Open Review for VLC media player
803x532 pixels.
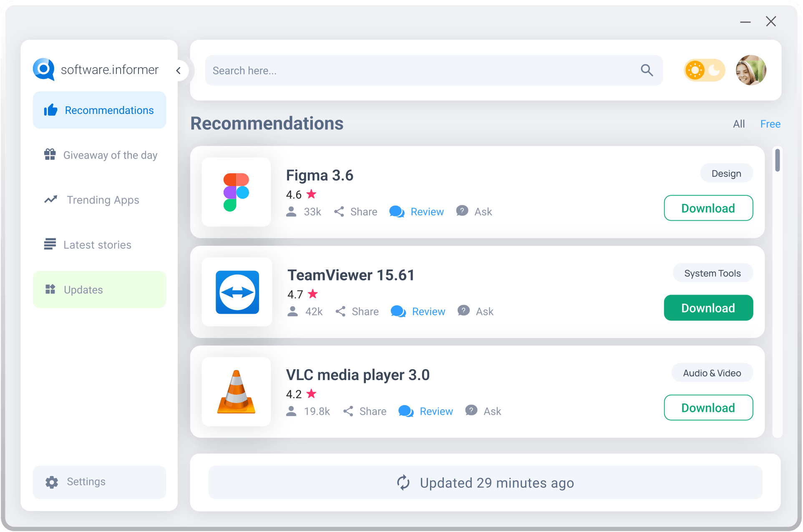(436, 411)
